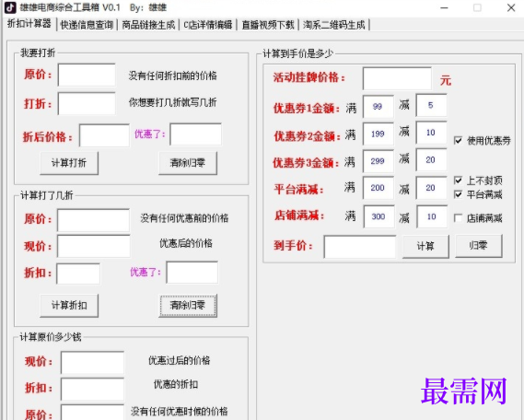524x420 pixels.
Task: Minimize the toolbox window
Action: click(444, 7)
